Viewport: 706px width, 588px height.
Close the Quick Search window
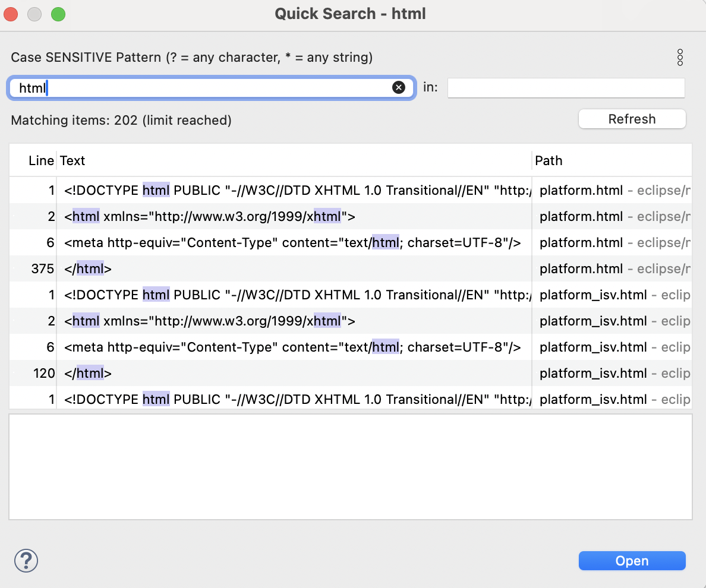11,14
